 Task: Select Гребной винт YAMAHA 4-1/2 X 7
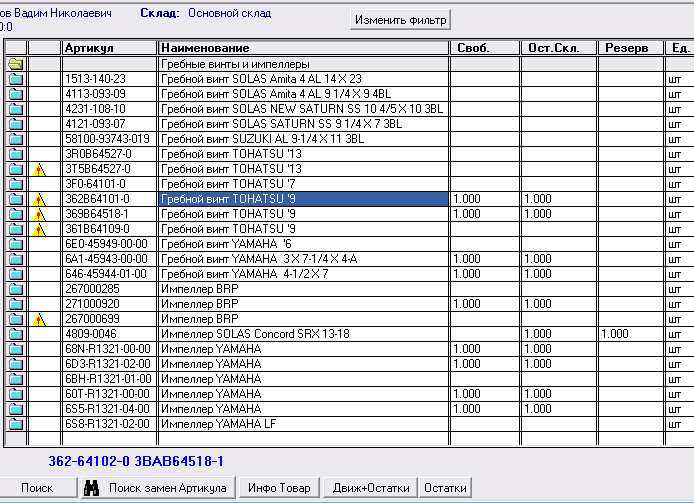click(304, 274)
